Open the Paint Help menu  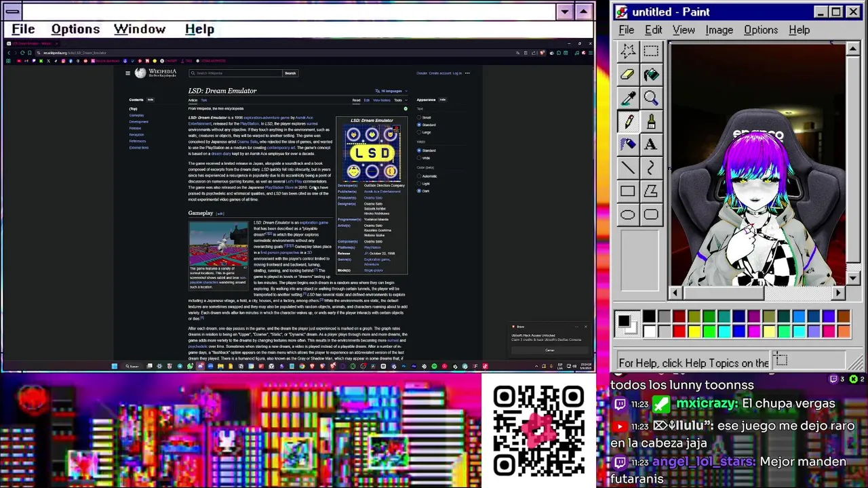click(x=800, y=30)
